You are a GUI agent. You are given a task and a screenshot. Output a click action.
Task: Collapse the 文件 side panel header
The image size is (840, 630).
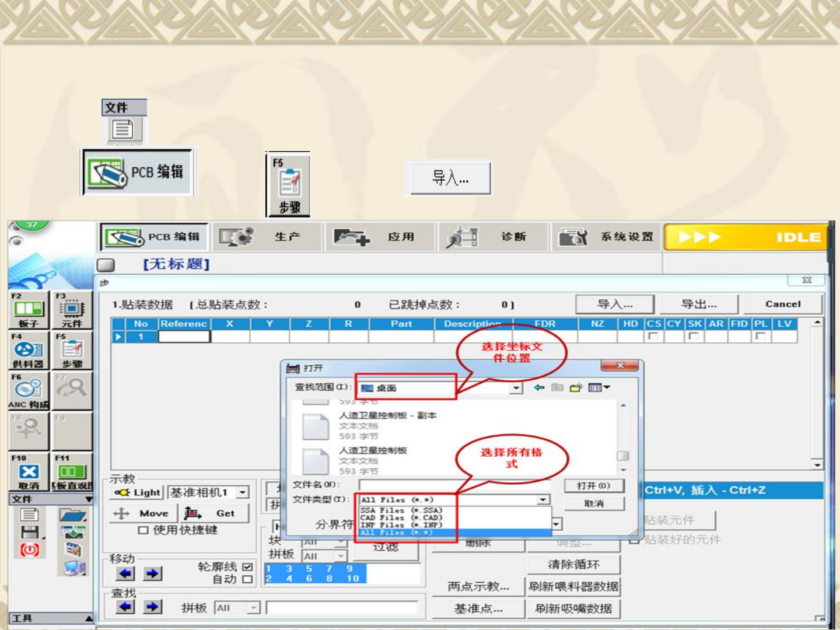[51, 499]
